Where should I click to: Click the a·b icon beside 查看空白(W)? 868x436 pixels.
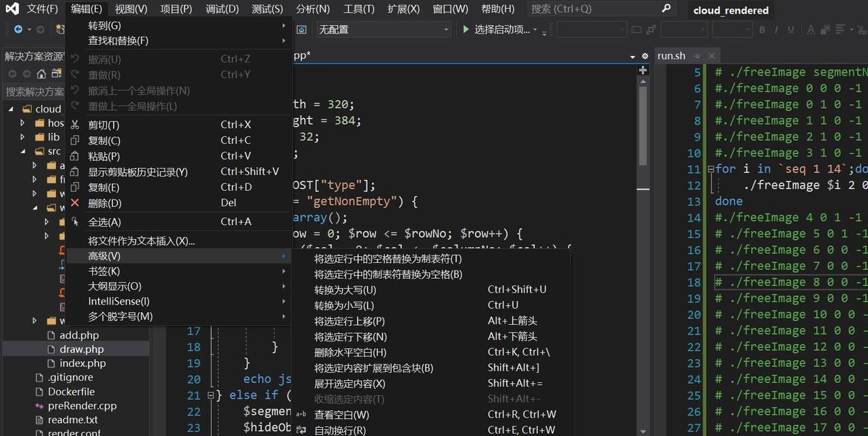301,414
